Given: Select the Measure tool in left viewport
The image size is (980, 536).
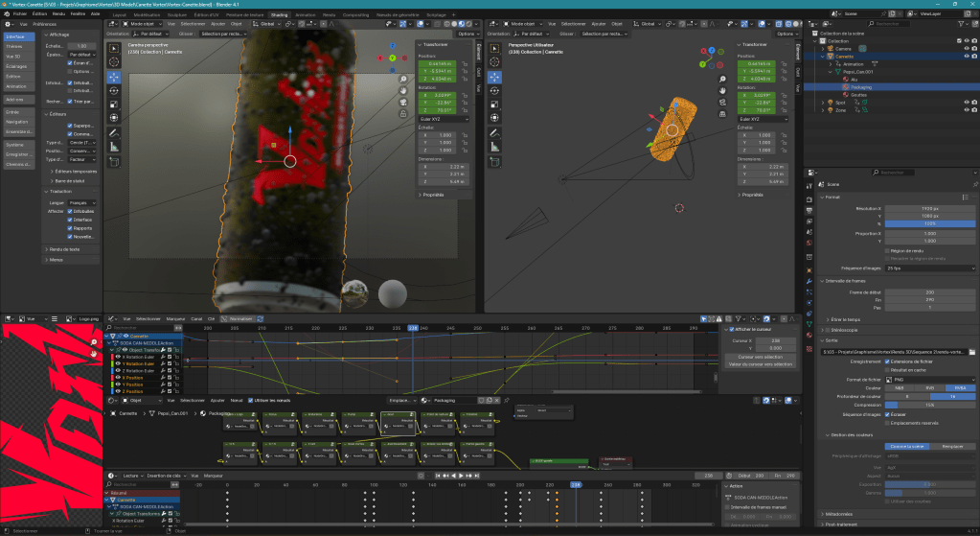Looking at the screenshot, I should point(114,147).
